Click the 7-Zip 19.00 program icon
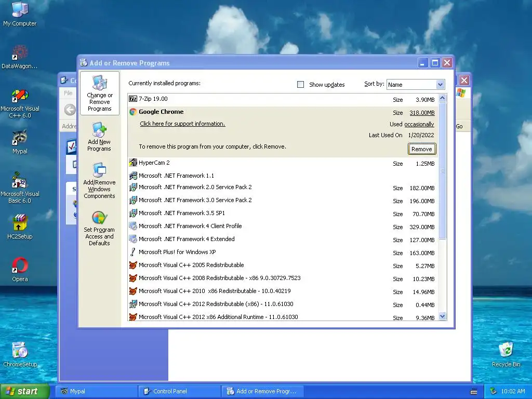 pos(132,99)
